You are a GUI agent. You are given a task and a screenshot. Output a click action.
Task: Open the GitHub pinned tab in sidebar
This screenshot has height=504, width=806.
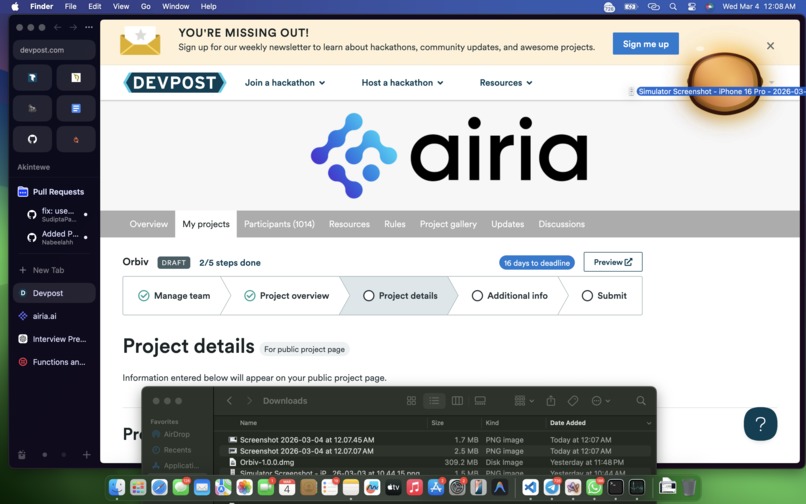pos(32,139)
